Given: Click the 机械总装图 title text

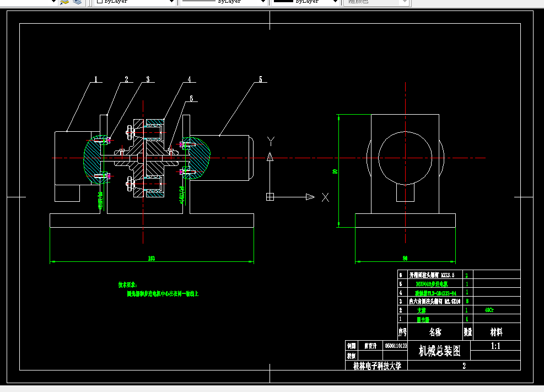Looking at the screenshot, I should pos(439,351).
